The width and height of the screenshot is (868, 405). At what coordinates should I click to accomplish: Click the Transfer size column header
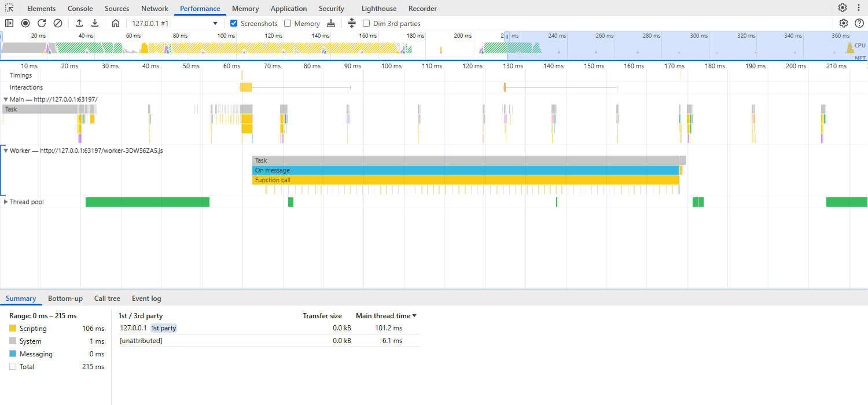click(322, 316)
